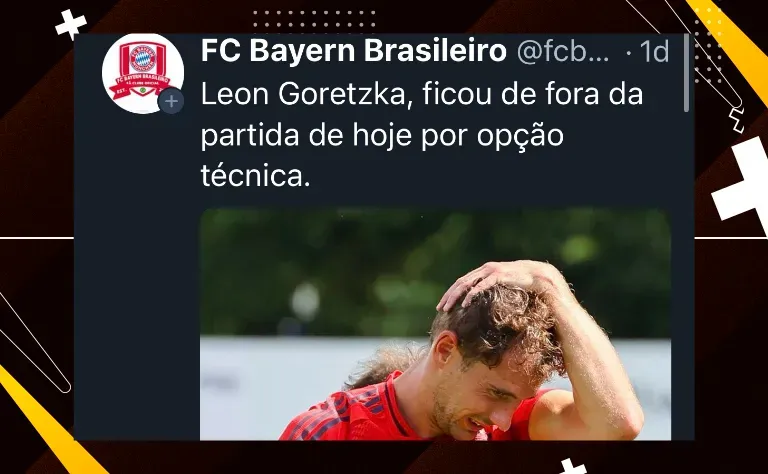Click the dotted pattern above the tweet
The image size is (768, 474).
point(314,22)
